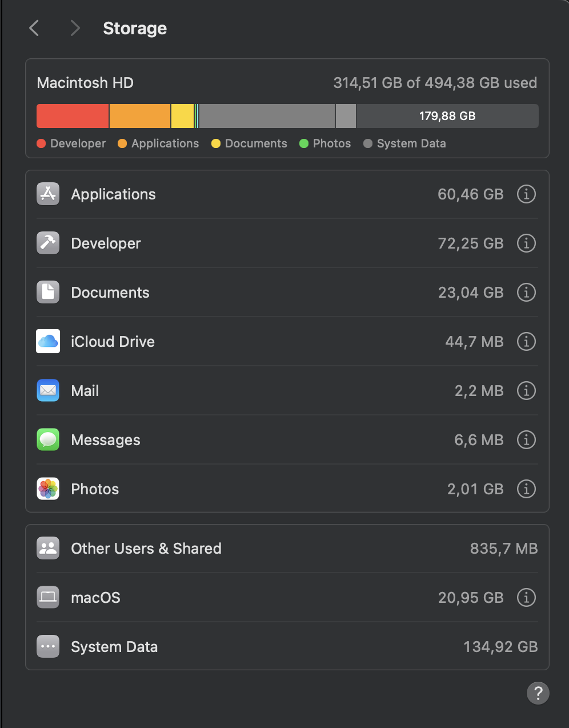
Task: Click the Messages green bubble icon
Action: point(48,440)
